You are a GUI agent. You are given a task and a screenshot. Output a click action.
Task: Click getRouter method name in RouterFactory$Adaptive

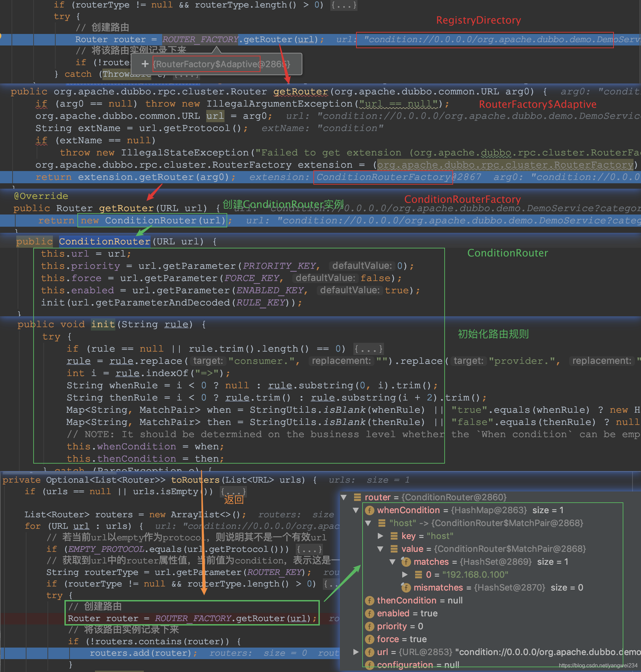pos(301,92)
